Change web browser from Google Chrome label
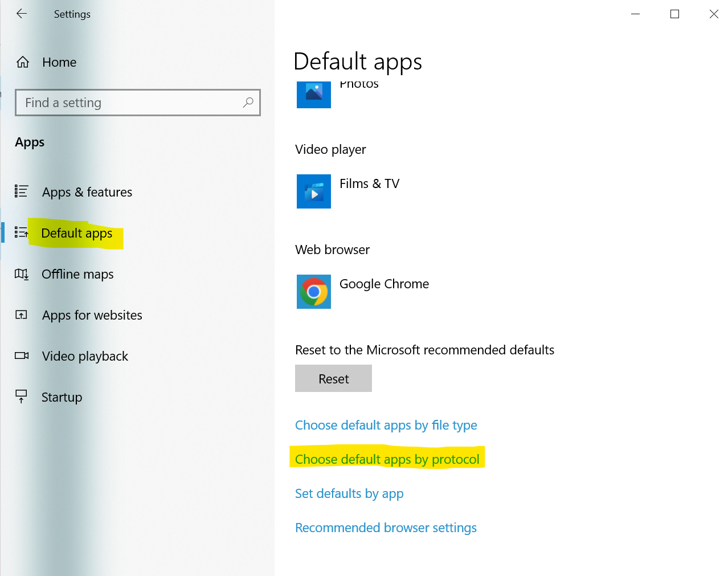 pyautogui.click(x=384, y=284)
